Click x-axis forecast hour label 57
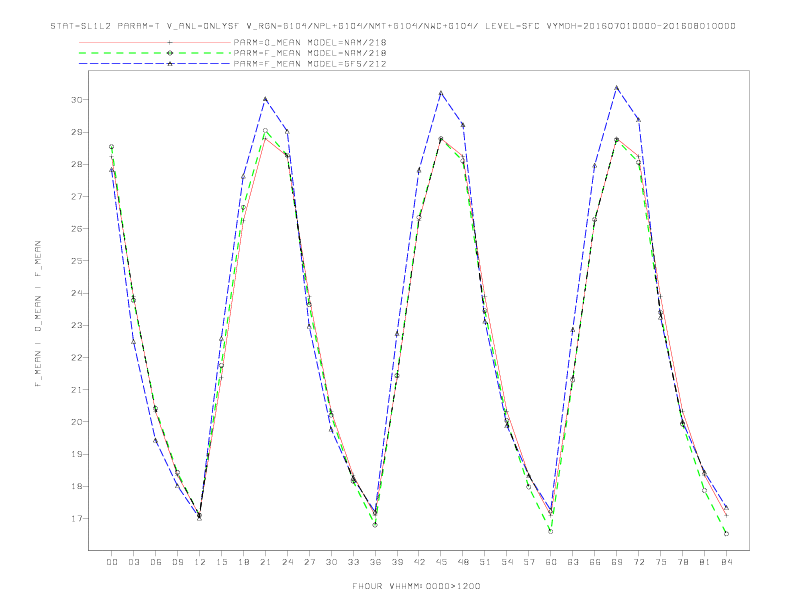The image size is (792, 612). [x=529, y=562]
